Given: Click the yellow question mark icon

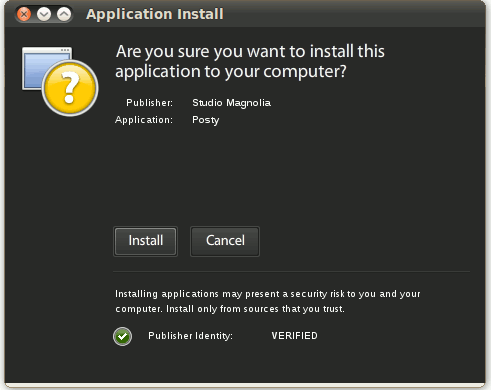Looking at the screenshot, I should [x=70, y=88].
